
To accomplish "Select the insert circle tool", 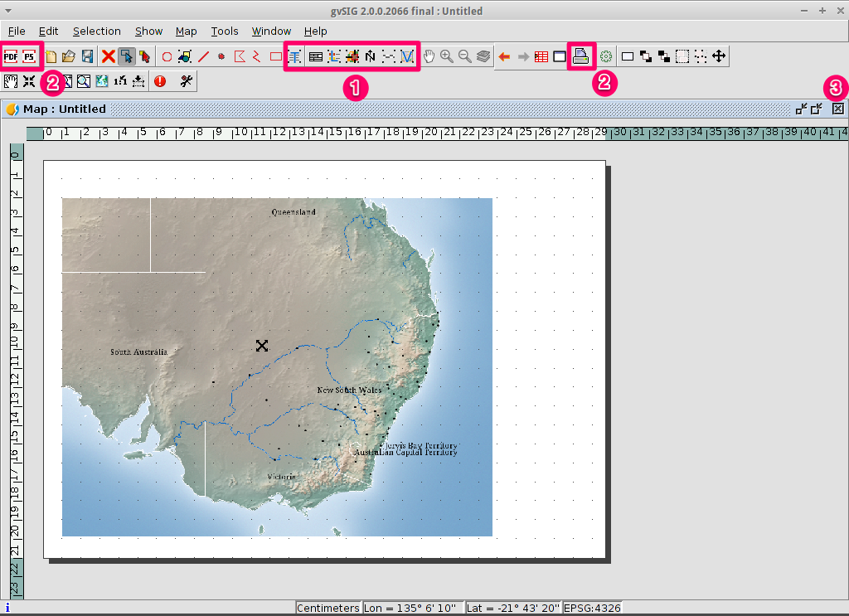I will [x=167, y=56].
